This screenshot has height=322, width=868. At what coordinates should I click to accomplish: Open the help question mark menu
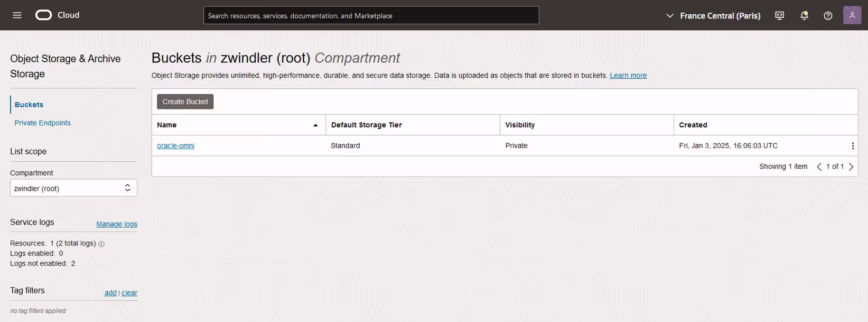828,16
